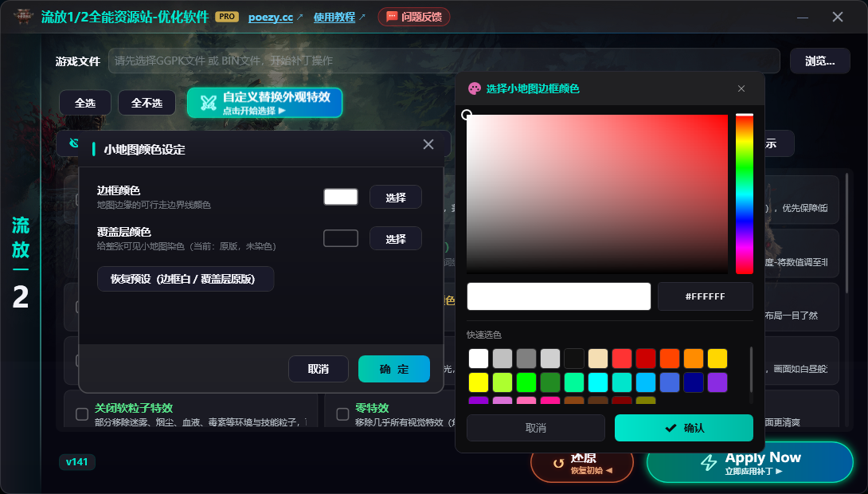This screenshot has height=494, width=868.
Task: Click the 全不选 deselect-all button
Action: (147, 103)
